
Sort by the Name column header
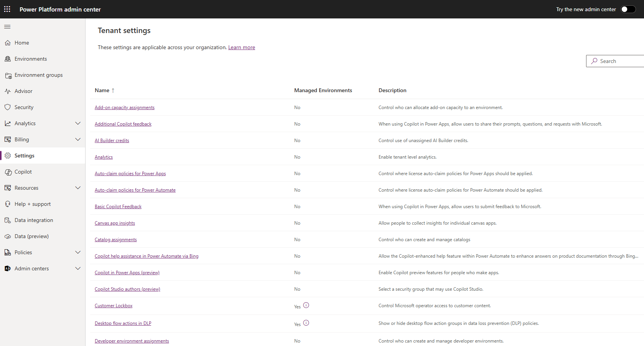pyautogui.click(x=102, y=90)
